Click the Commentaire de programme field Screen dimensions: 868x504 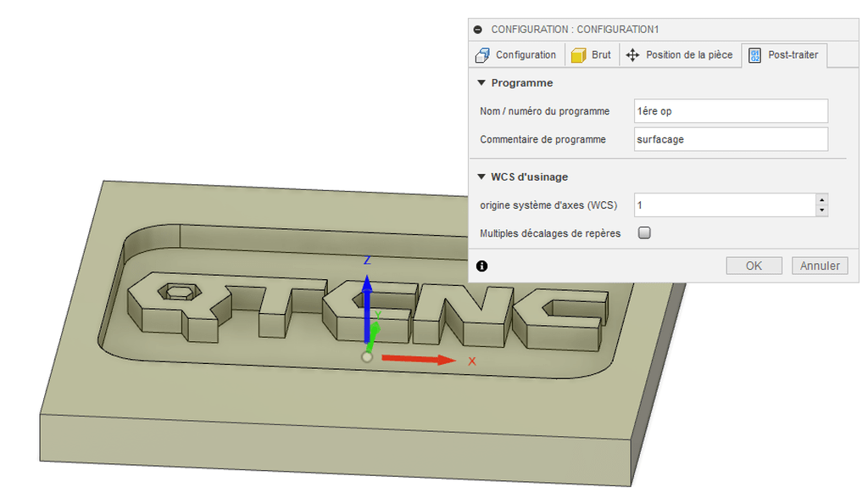click(730, 139)
